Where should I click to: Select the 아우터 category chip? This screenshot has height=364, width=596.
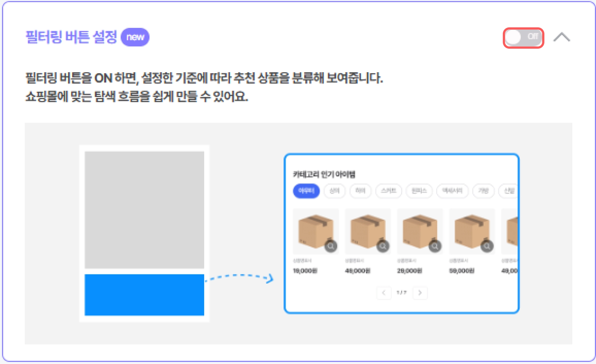306,191
